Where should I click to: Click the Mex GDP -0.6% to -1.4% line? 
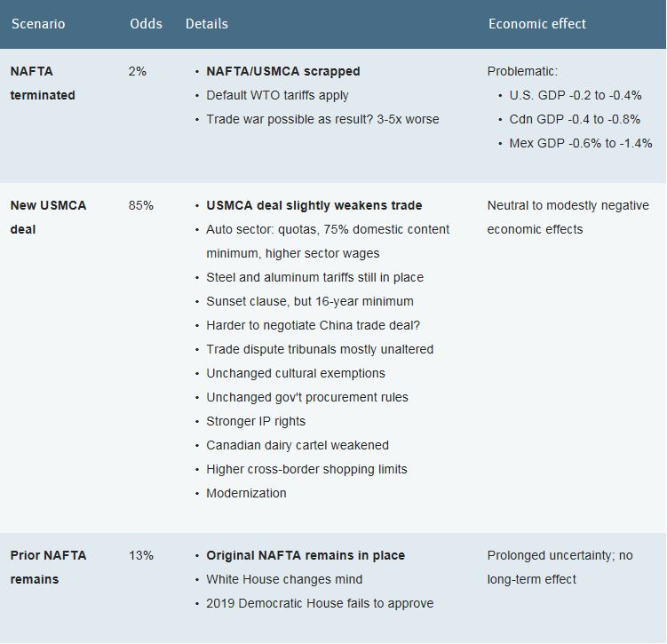580,143
